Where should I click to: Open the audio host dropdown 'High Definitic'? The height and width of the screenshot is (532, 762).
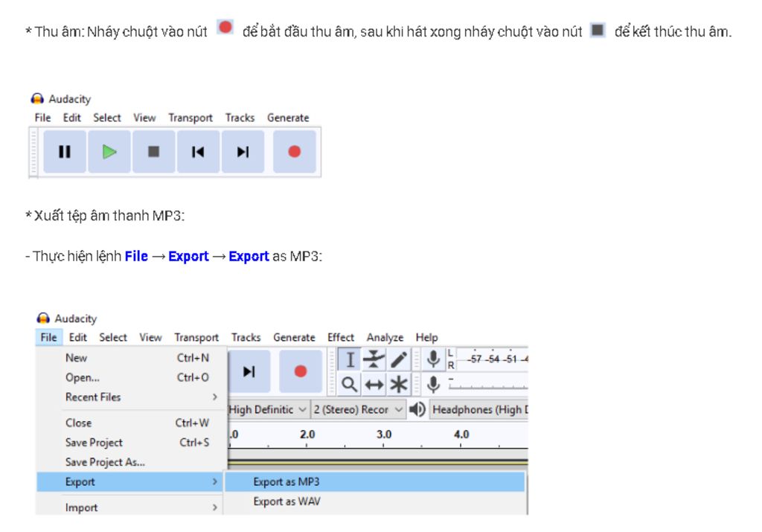point(268,409)
